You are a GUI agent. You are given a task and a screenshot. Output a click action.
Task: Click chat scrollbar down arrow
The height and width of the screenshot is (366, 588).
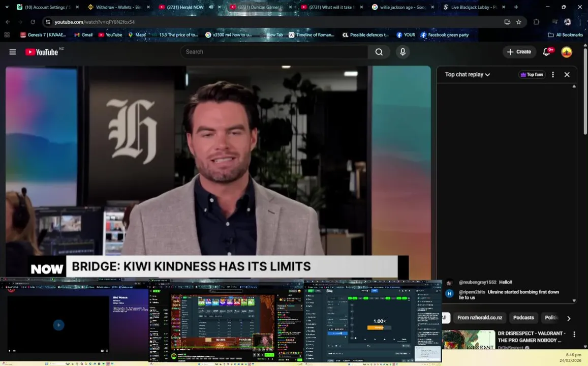(574, 301)
